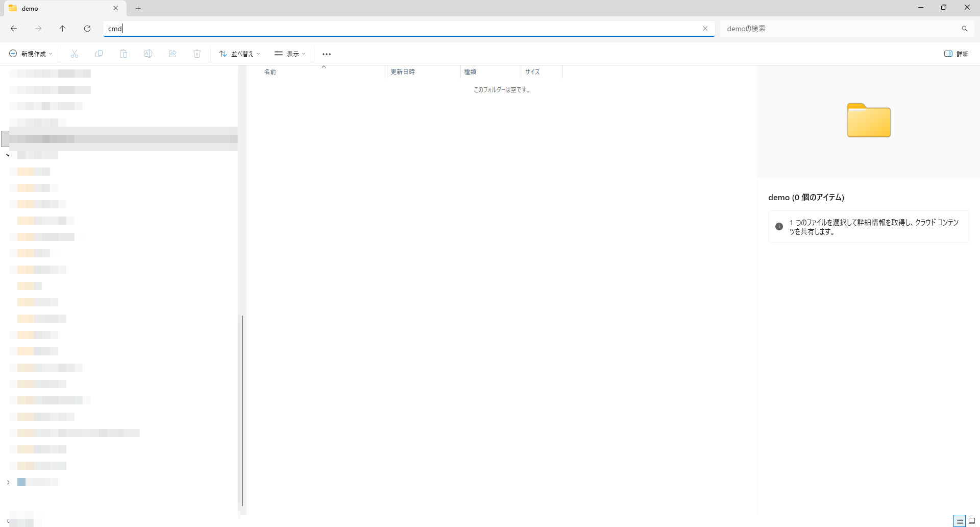Image resolution: width=980 pixels, height=527 pixels.
Task: Open the 並べ替え sort dropdown
Action: pyautogui.click(x=239, y=54)
